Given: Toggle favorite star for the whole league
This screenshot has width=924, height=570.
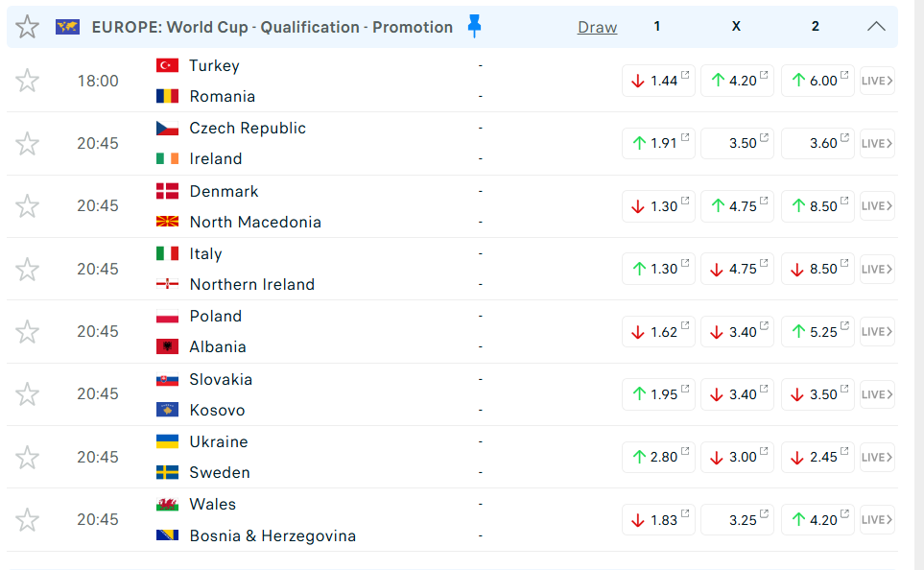Looking at the screenshot, I should [27, 27].
